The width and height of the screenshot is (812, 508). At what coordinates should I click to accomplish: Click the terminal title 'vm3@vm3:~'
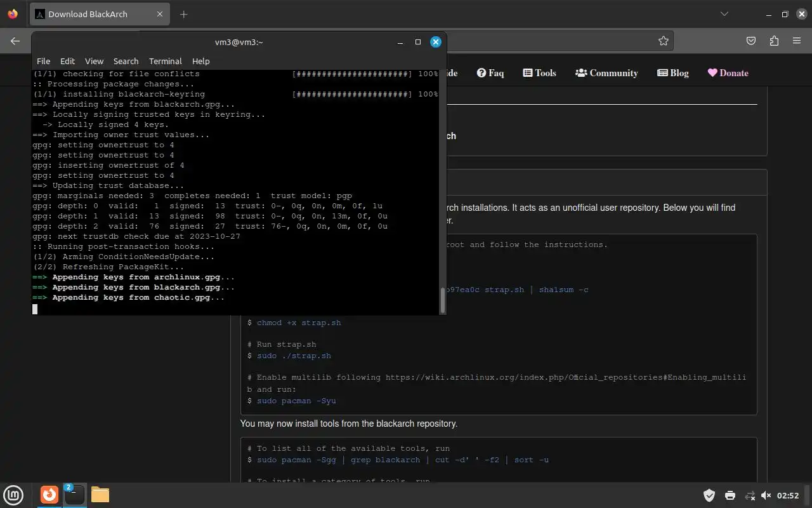[239, 42]
